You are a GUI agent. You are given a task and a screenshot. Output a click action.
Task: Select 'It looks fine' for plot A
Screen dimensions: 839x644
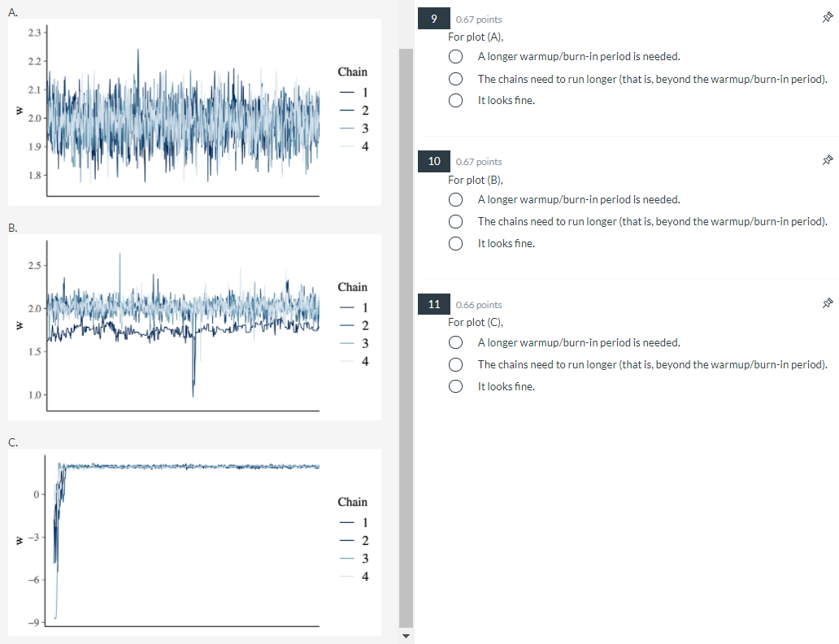click(x=455, y=99)
